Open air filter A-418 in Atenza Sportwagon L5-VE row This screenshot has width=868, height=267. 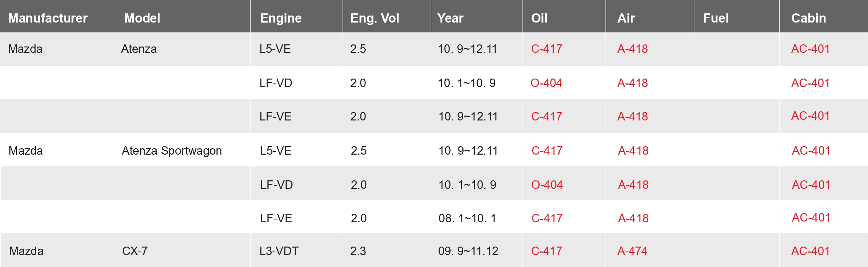pyautogui.click(x=633, y=151)
